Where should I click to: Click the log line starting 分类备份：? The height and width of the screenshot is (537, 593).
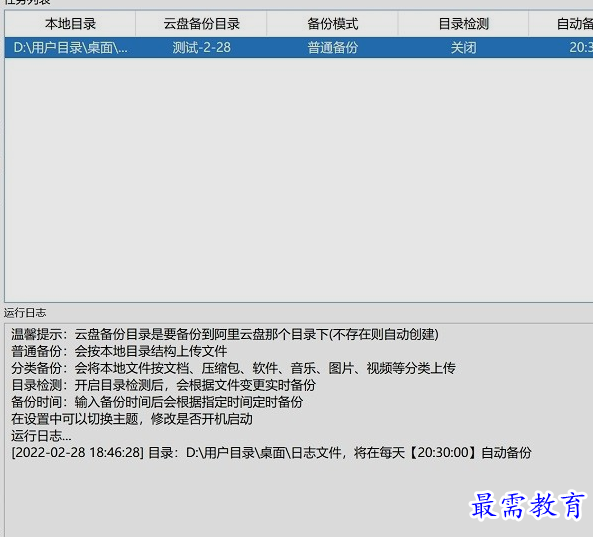tap(233, 368)
